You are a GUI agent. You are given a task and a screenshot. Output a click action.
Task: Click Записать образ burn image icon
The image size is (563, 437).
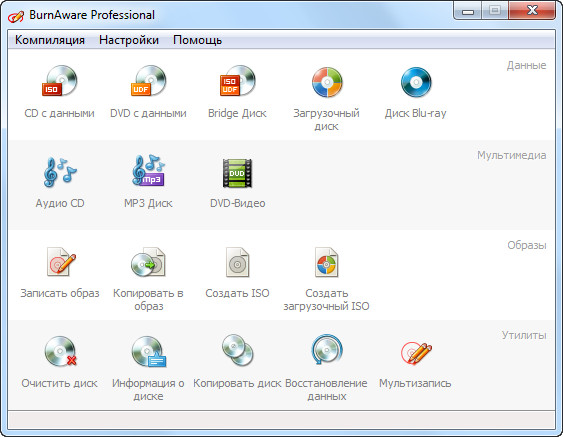pyautogui.click(x=61, y=261)
